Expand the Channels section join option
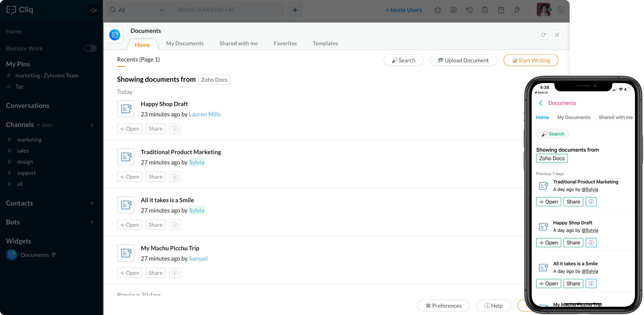Image resolution: width=644 pixels, height=315 pixels. 46,124
